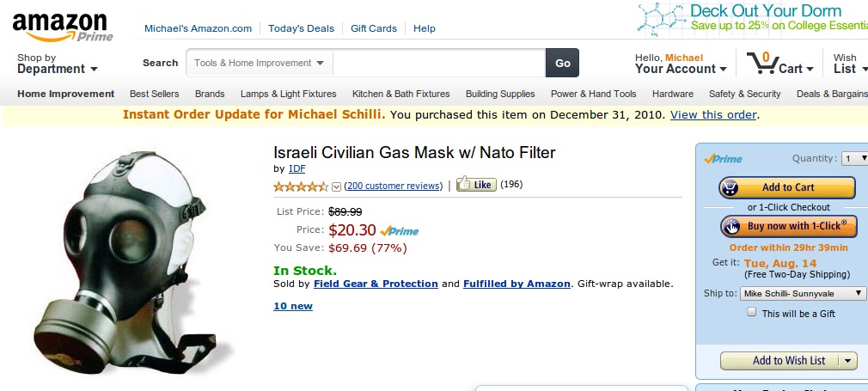Viewport: 868px width, 391px height.
Task: Click the star rating icons
Action: pyautogui.click(x=301, y=186)
